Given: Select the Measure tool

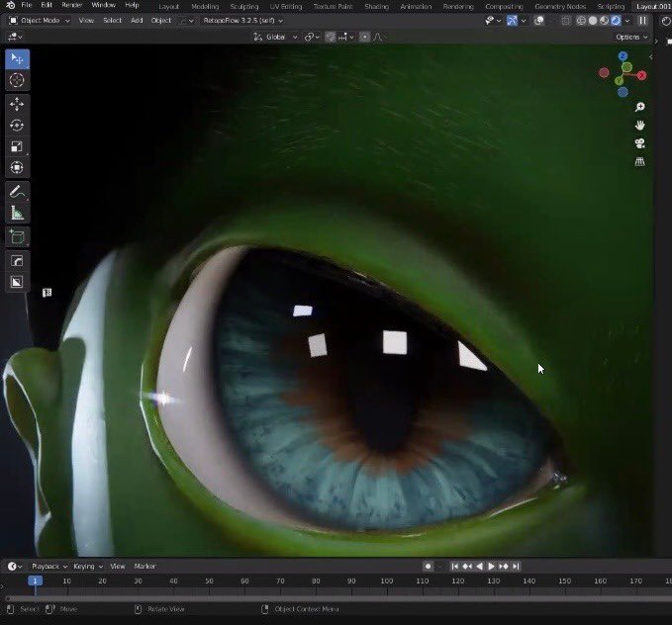Looking at the screenshot, I should [x=17, y=213].
